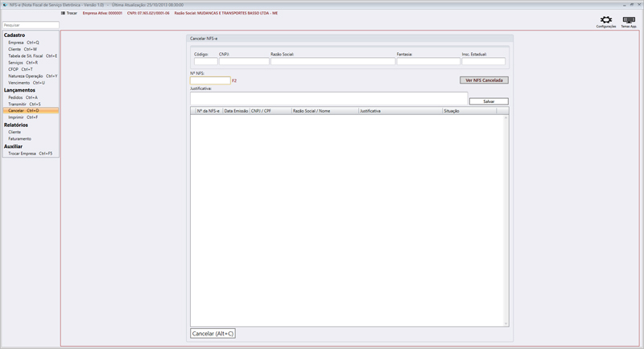Select Tabela de Sit. Fiscal entry
Screen dimensions: 644x349
[x=32, y=55]
